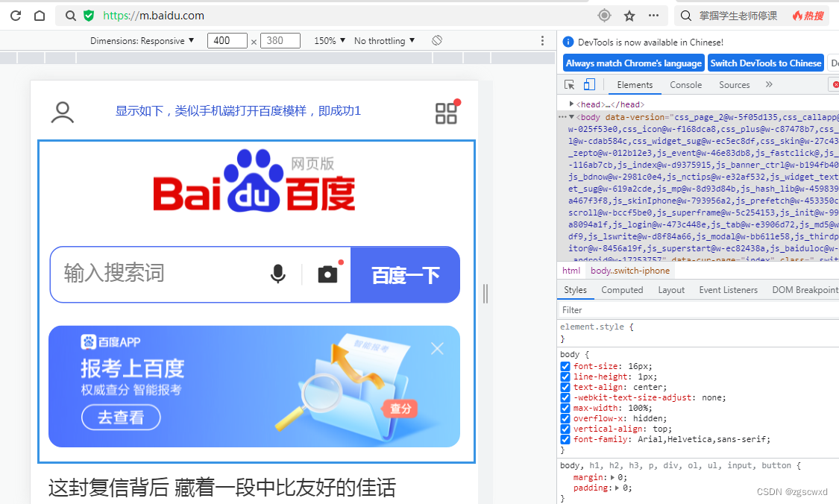Expand the margin property shorthand

click(x=613, y=477)
